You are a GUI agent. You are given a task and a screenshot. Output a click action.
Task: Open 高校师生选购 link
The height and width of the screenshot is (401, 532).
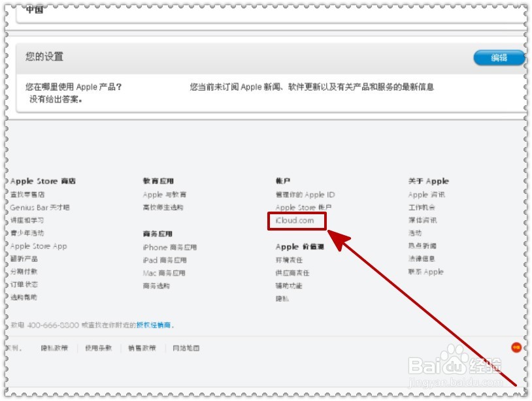pos(163,207)
